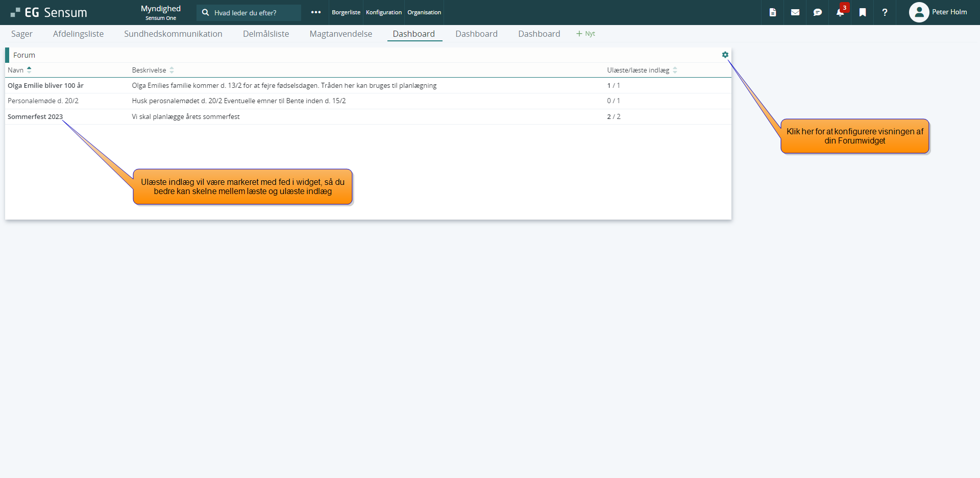
Task: Open the Personalemøde d. 20/2 thread
Action: (43, 101)
